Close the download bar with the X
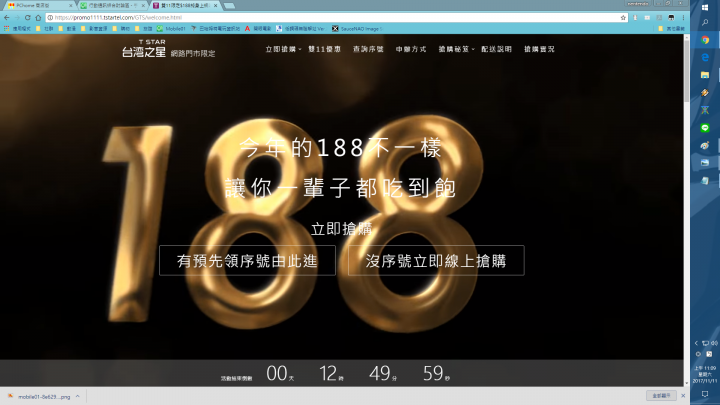 click(x=683, y=395)
